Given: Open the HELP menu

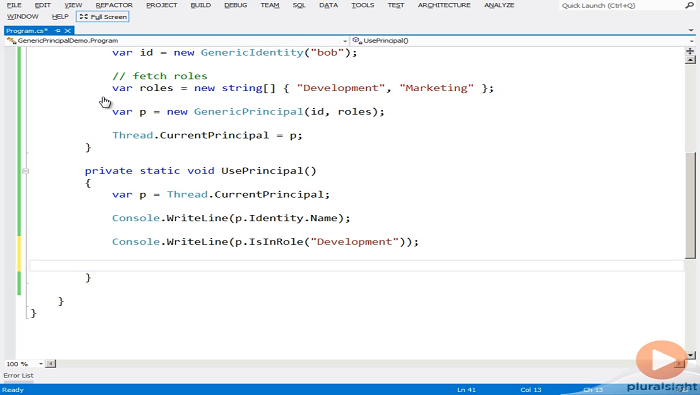Looking at the screenshot, I should 60,17.
